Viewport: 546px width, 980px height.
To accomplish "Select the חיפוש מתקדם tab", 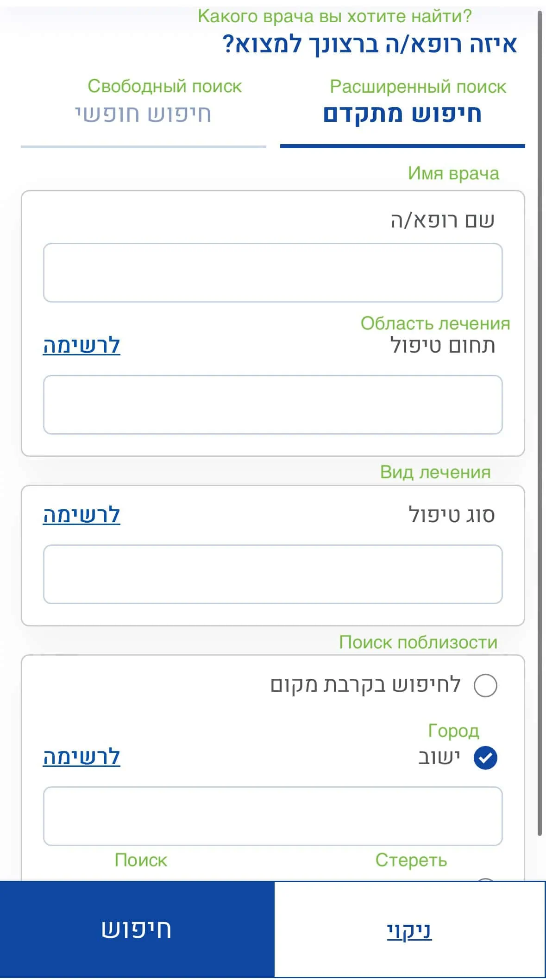I will click(402, 114).
